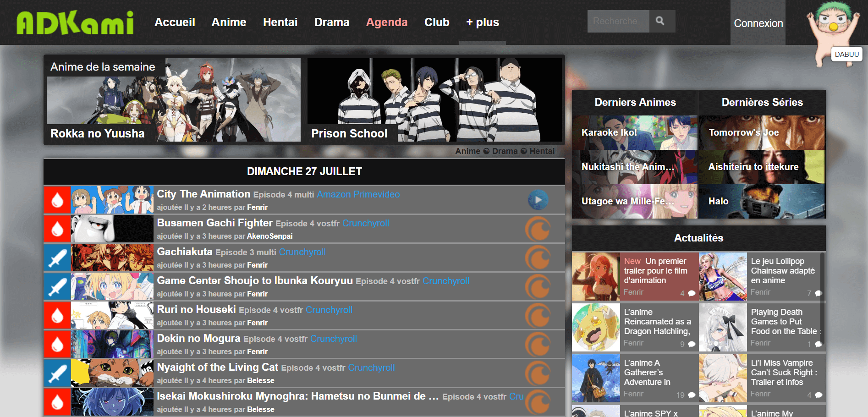Open the Prison School banner thumbnail
The height and width of the screenshot is (417, 868).
(x=434, y=100)
